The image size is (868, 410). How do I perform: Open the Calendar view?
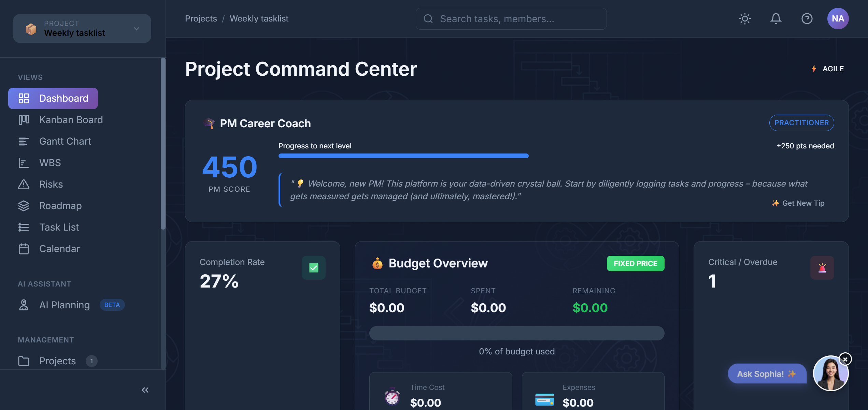59,249
